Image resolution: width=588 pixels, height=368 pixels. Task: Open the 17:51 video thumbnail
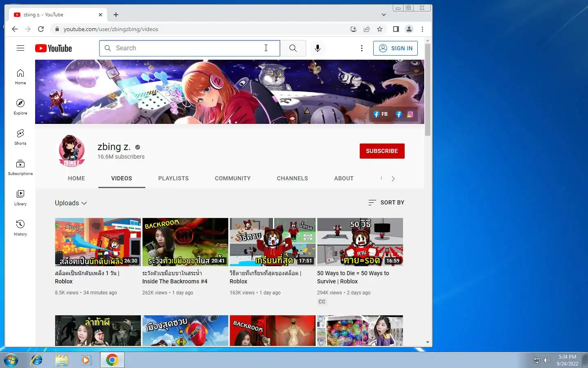273,242
